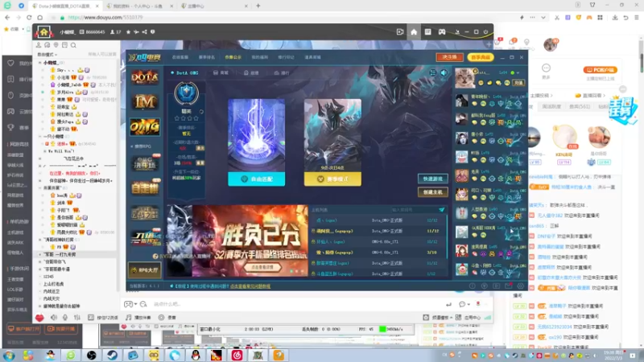Open the OMG arena mode tile with new badge

tap(146, 163)
